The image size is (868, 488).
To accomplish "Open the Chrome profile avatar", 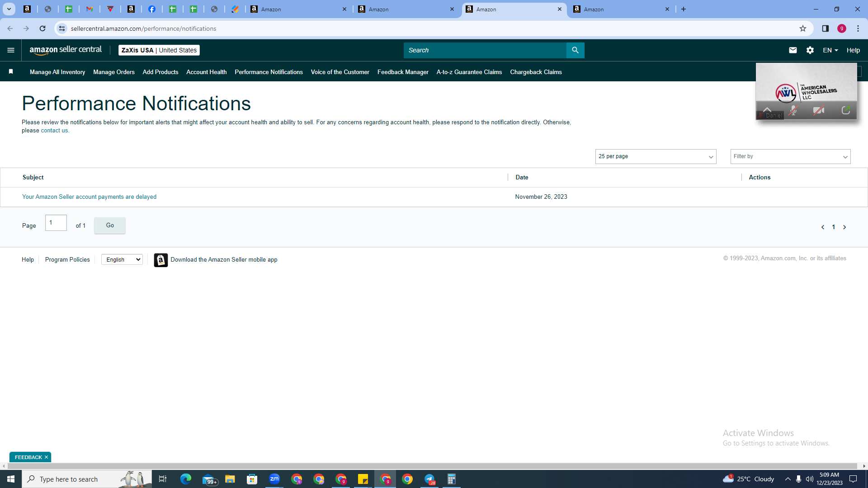I will [x=842, y=28].
